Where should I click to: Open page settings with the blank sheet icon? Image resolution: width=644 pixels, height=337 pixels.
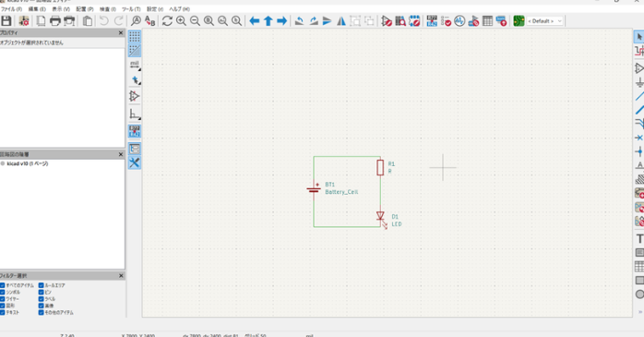tap(42, 20)
